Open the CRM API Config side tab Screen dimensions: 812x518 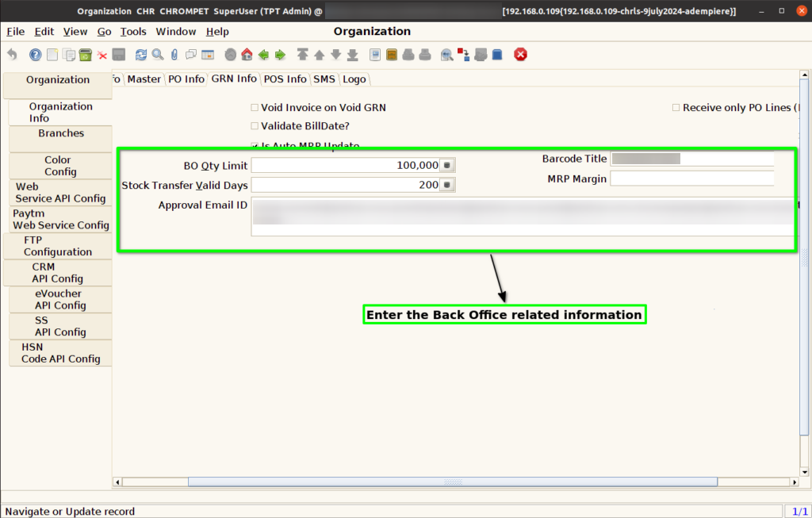(57, 273)
